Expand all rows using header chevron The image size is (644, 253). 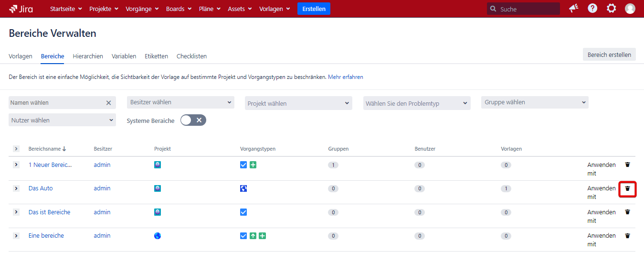pos(16,149)
